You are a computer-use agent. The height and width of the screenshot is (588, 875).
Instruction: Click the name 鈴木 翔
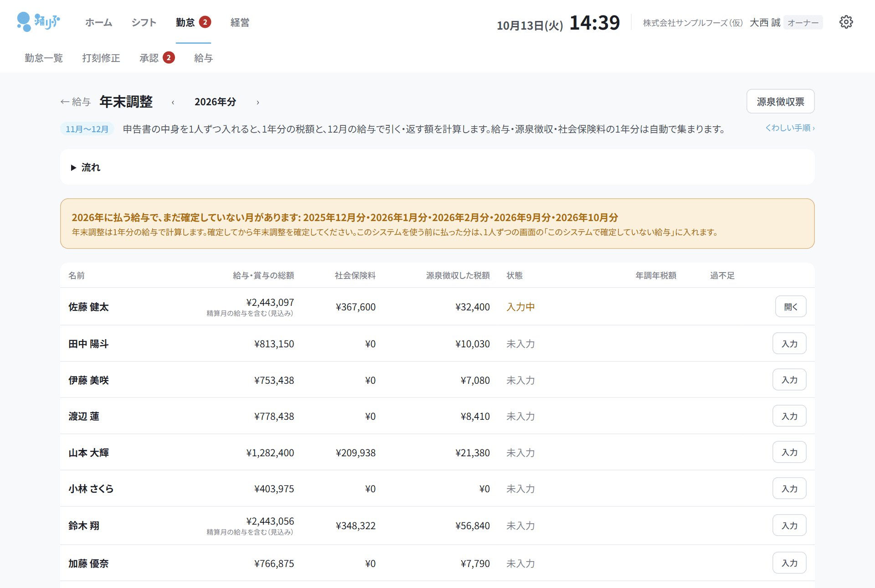(x=84, y=526)
